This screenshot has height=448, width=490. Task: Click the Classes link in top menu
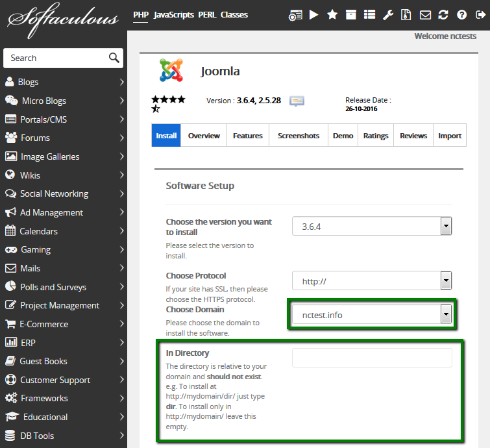(234, 14)
